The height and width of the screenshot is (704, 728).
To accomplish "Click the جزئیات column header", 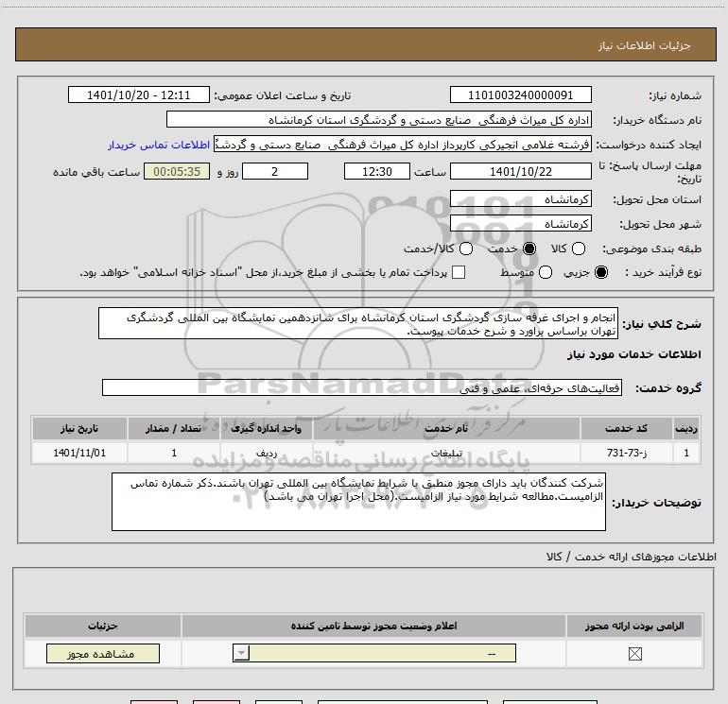I will tap(103, 626).
